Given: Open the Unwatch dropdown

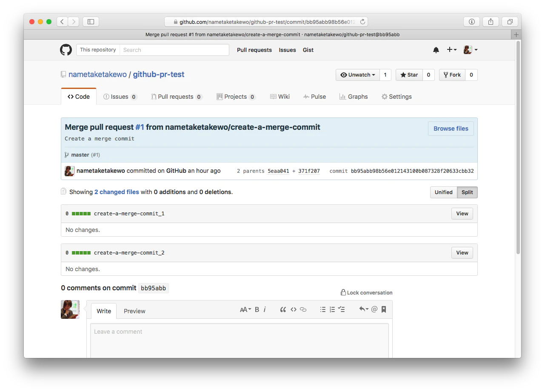Looking at the screenshot, I should 357,75.
